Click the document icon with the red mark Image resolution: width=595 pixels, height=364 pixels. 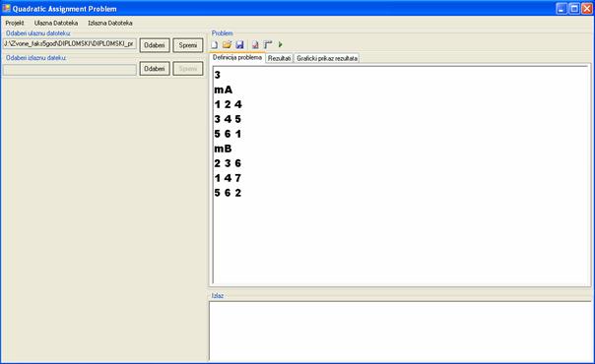point(255,45)
